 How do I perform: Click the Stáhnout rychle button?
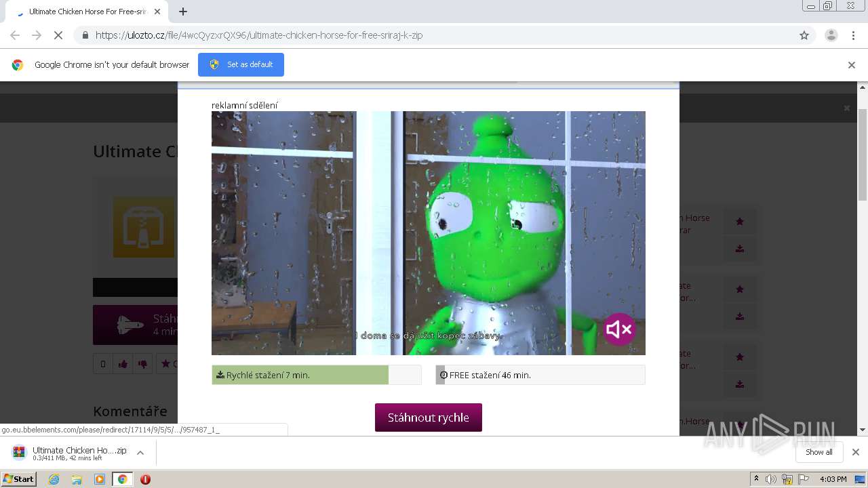coord(428,418)
